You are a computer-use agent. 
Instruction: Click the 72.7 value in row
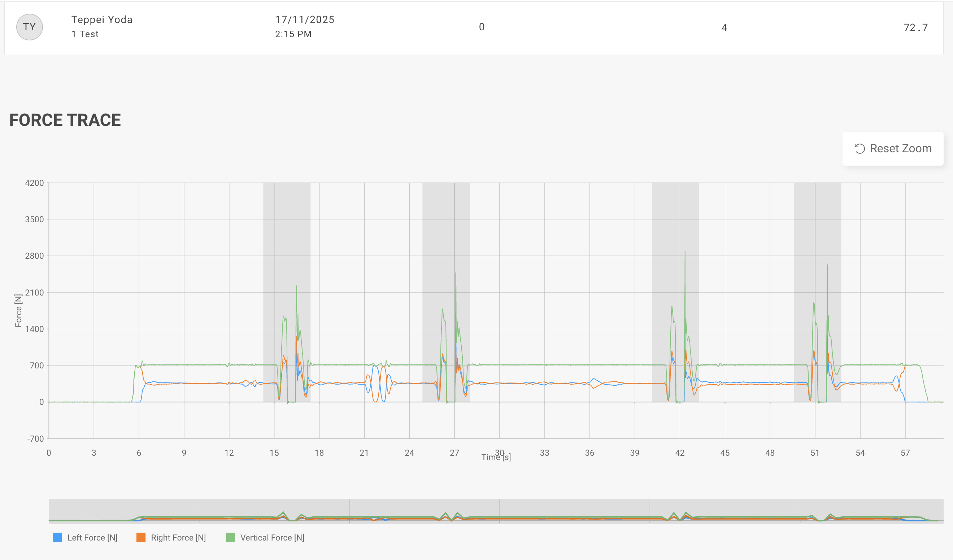(915, 27)
